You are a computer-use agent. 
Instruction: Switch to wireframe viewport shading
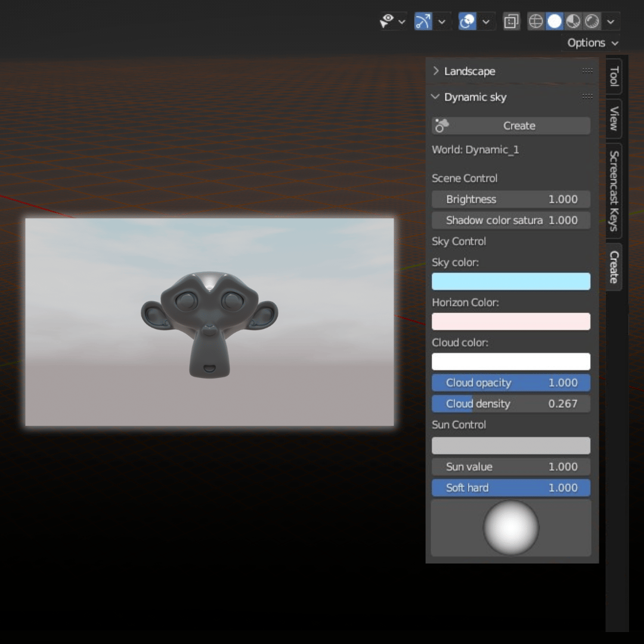click(535, 21)
